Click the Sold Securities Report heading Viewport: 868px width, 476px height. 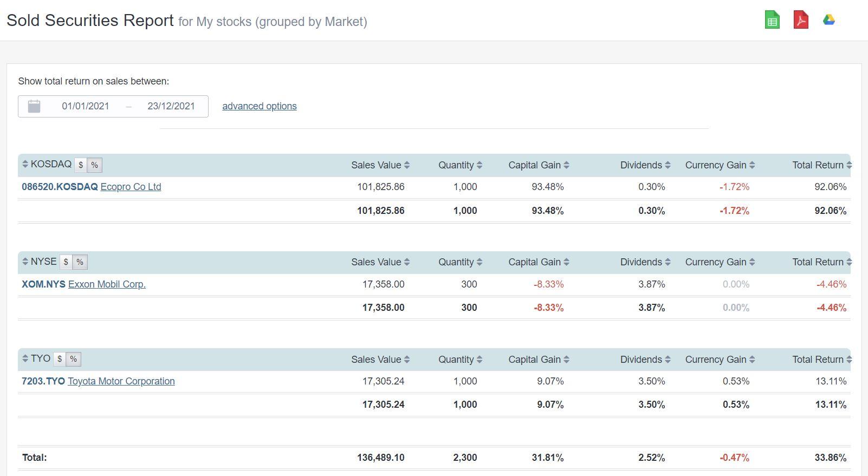click(x=90, y=20)
